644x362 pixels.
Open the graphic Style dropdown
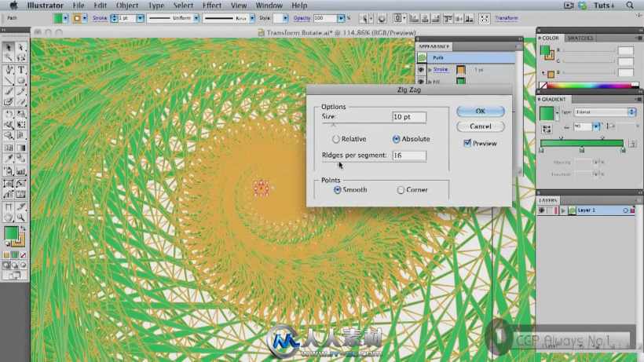click(x=285, y=19)
